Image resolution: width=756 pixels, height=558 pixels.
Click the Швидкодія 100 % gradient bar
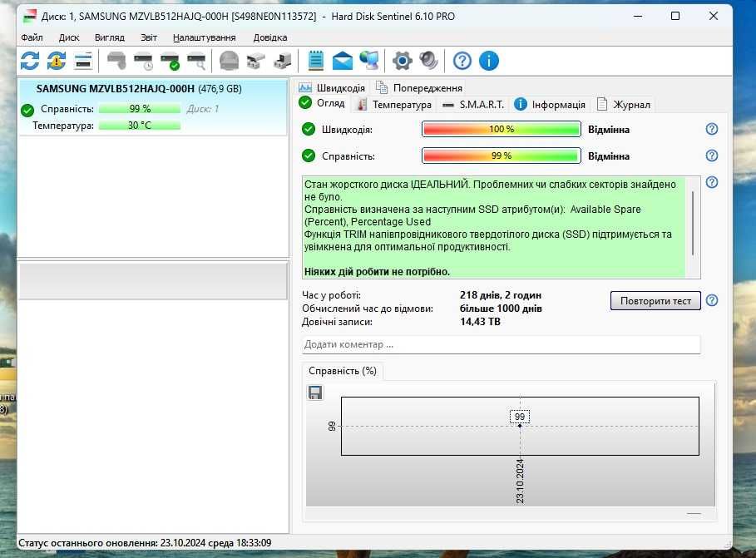click(x=501, y=129)
